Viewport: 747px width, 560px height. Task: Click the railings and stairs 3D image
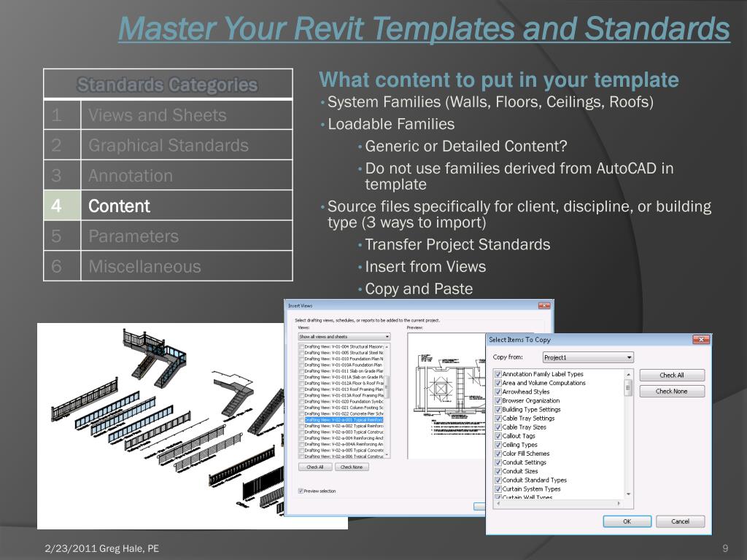(x=160, y=426)
